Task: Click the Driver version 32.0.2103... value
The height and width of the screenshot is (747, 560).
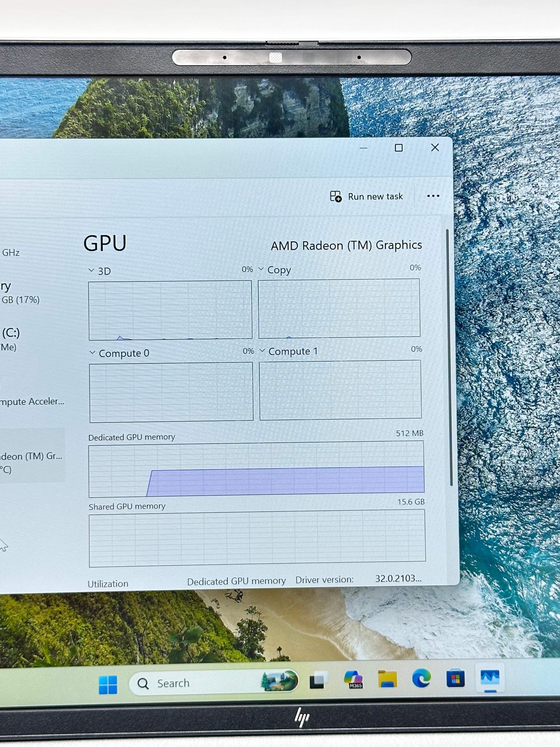Action: (x=398, y=578)
